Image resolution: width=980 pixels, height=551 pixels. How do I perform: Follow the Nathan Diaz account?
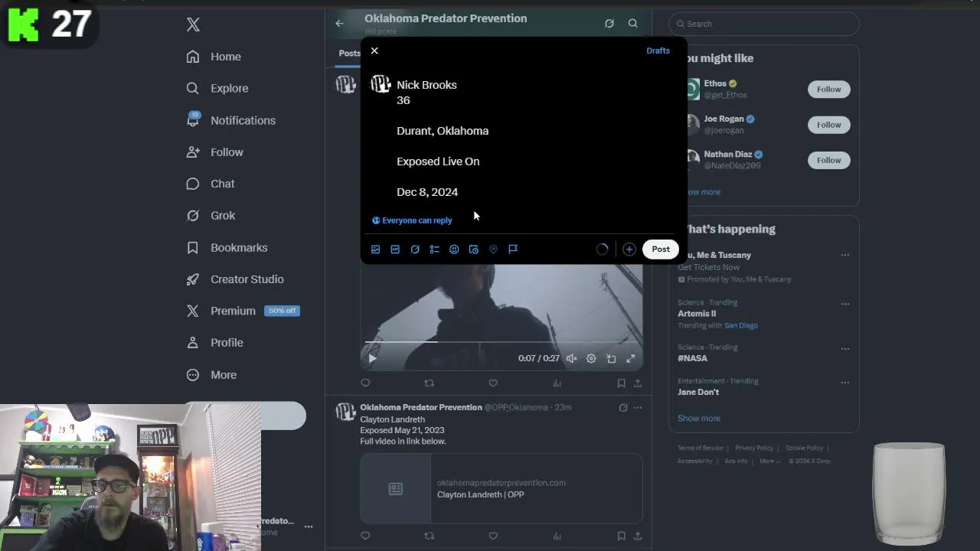pyautogui.click(x=828, y=160)
